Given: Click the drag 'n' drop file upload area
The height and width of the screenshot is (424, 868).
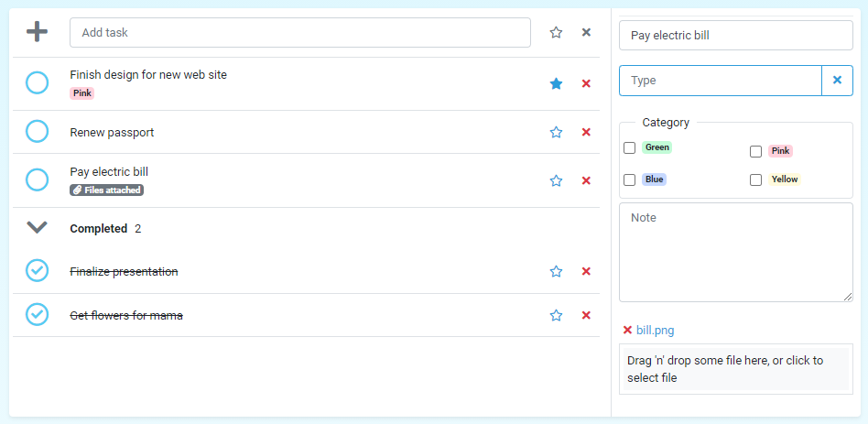Looking at the screenshot, I should click(x=736, y=369).
